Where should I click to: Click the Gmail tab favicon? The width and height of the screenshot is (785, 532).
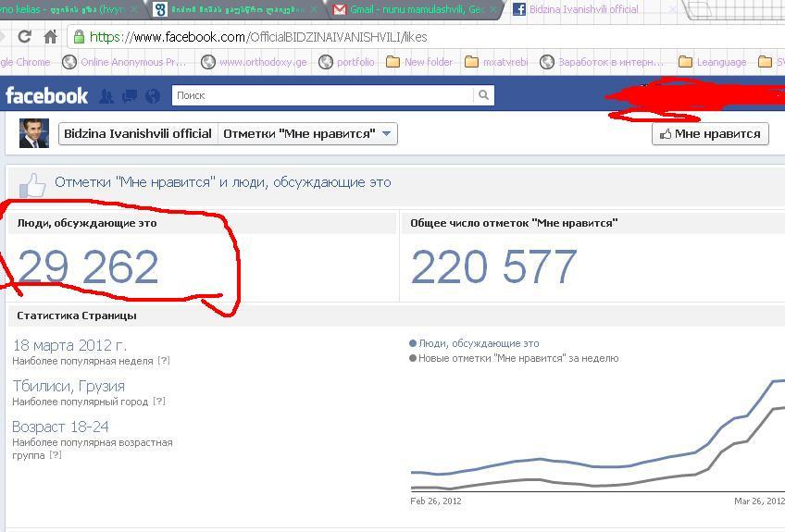pyautogui.click(x=340, y=9)
